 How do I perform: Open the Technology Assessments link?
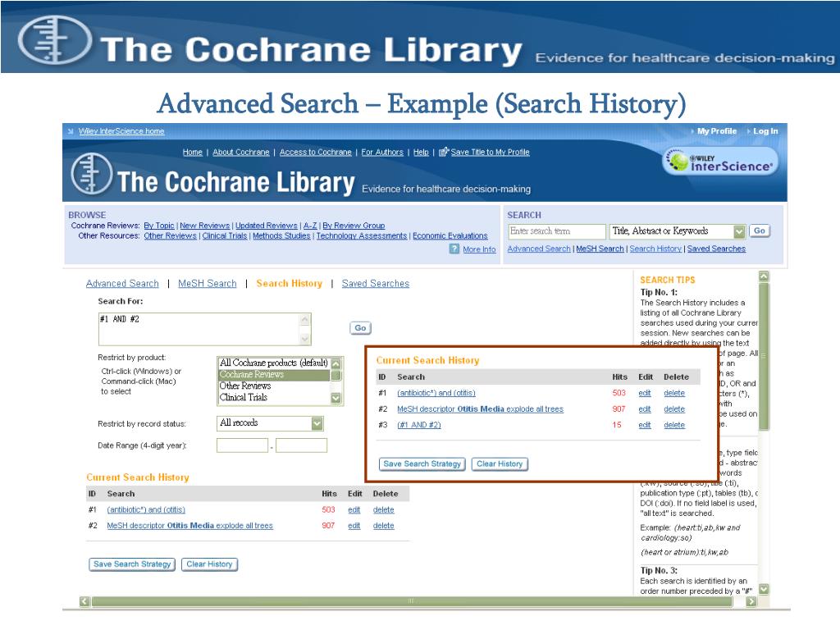point(362,235)
